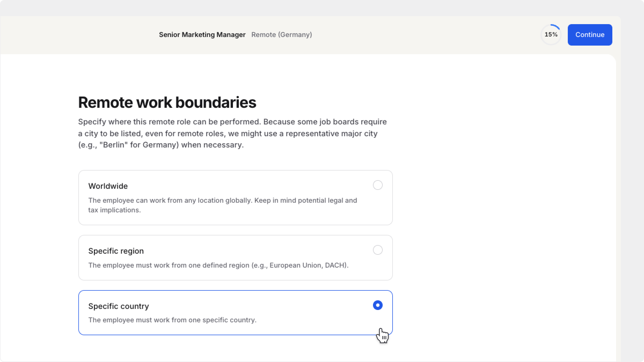Click the Continue button

click(x=590, y=35)
